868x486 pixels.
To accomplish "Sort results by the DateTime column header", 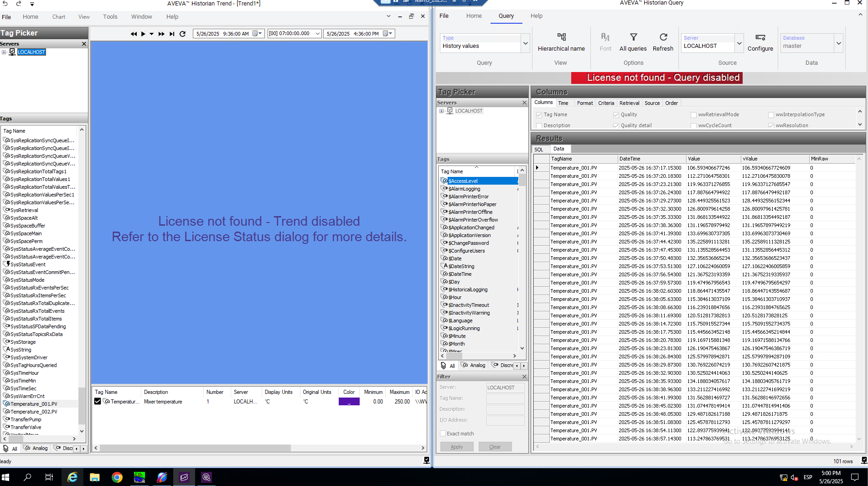I will click(651, 159).
